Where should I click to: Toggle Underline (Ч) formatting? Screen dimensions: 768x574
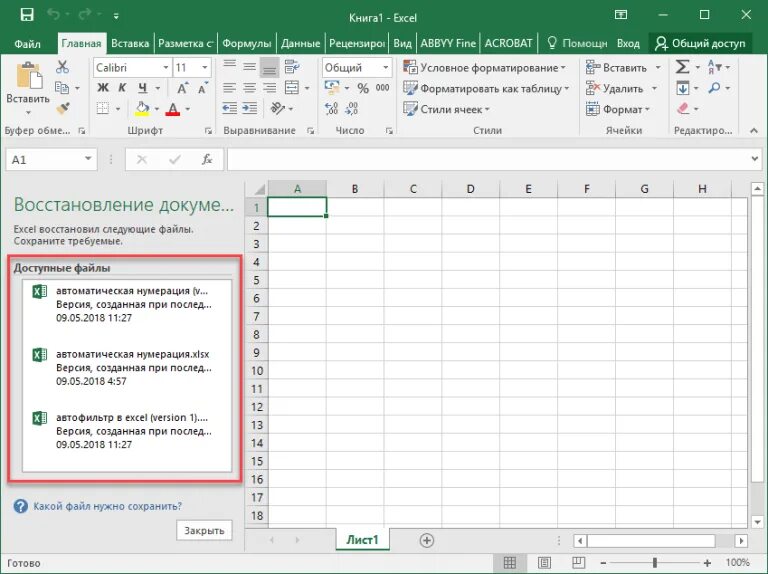[143, 88]
